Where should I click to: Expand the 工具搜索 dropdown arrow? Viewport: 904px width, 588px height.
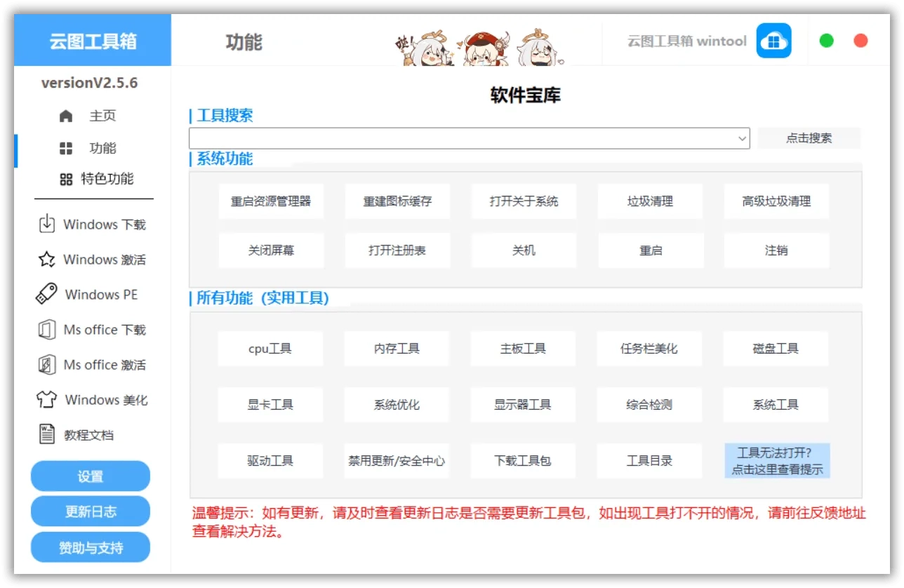point(743,139)
